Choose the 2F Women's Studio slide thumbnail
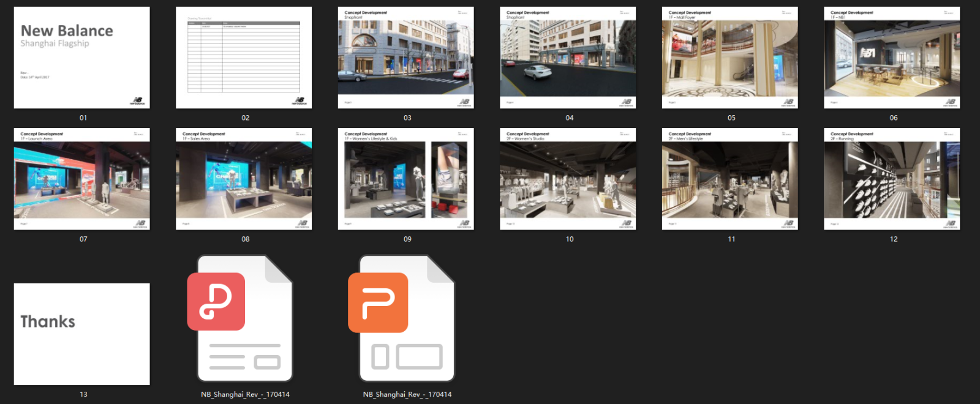Viewport: 980px width, 404px height. click(x=568, y=179)
